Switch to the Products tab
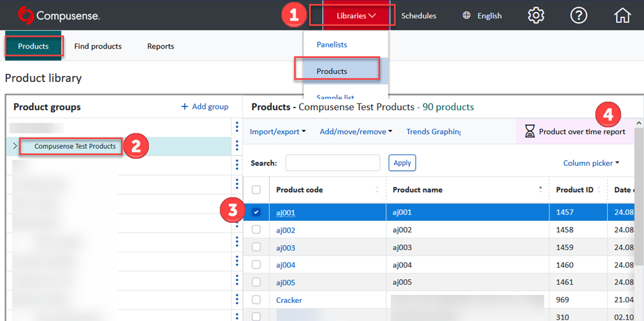Image resolution: width=644 pixels, height=321 pixels. point(33,46)
